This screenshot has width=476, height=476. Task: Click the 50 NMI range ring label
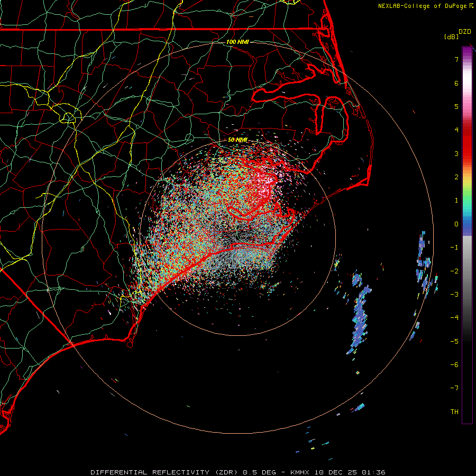pos(237,140)
